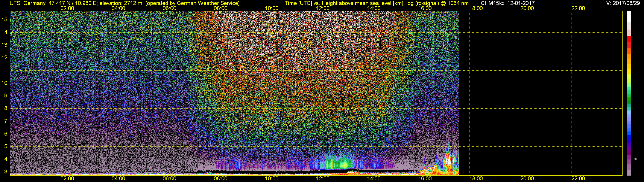Image resolution: width=644 pixels, height=182 pixels.
Task: Click the "9." km height axis label
Action: [x=6, y=96]
